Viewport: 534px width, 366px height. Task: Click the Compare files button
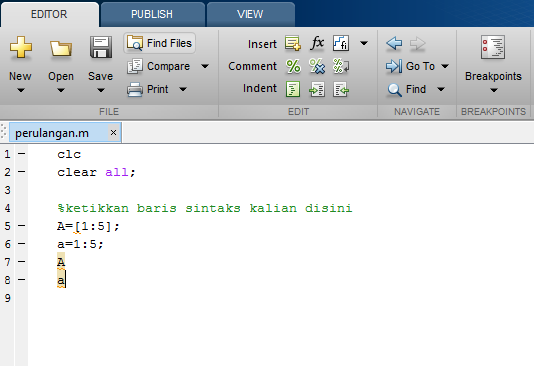pyautogui.click(x=158, y=66)
